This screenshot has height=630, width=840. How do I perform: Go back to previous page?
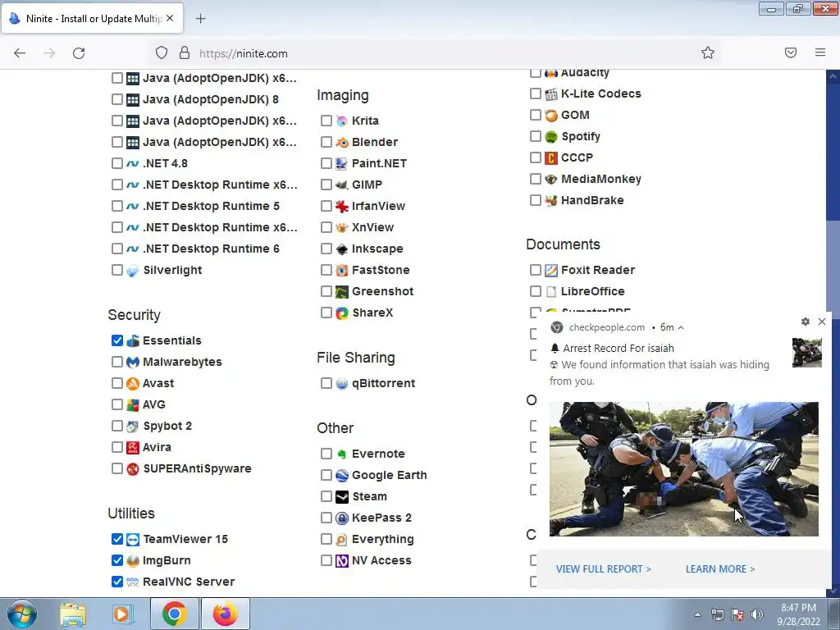pos(20,53)
